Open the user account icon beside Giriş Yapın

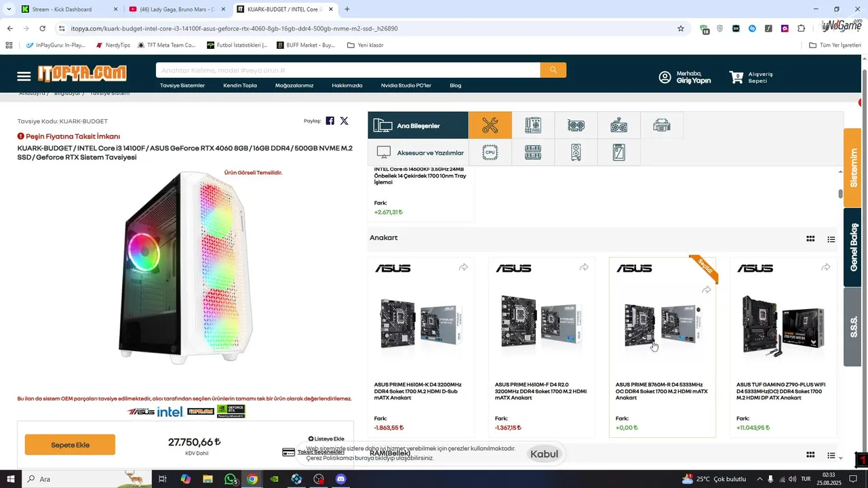click(x=665, y=77)
